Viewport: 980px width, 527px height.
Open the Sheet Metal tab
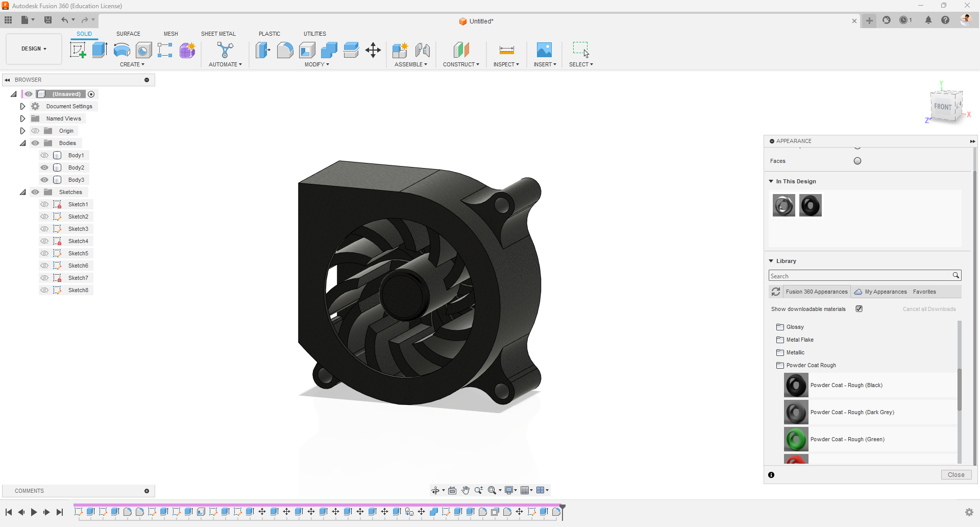tap(218, 34)
